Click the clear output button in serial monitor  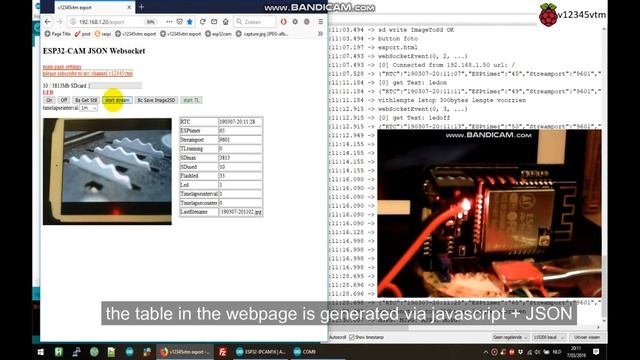tap(587, 337)
